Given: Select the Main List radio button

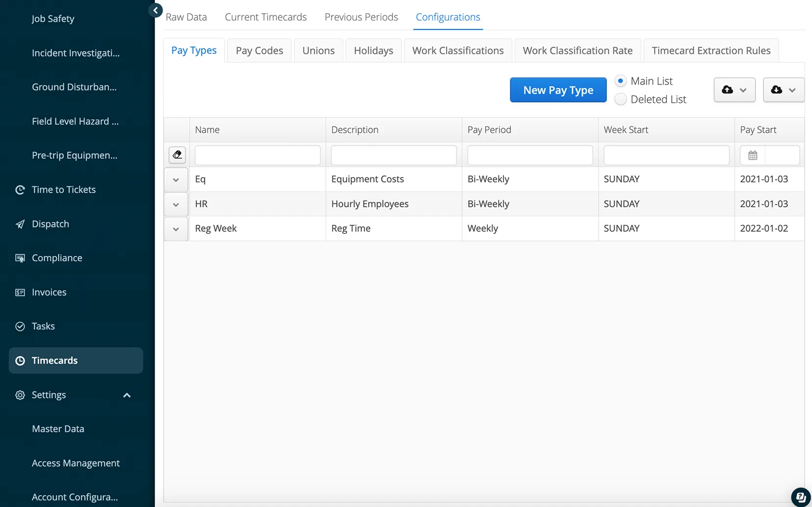Looking at the screenshot, I should click(x=621, y=81).
